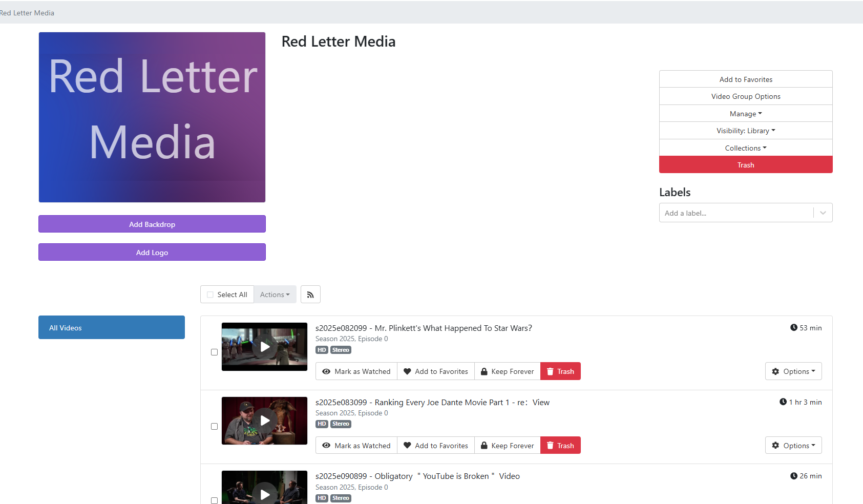Check the box for Mr. Plinkett's episode
The width and height of the screenshot is (863, 504).
click(214, 352)
